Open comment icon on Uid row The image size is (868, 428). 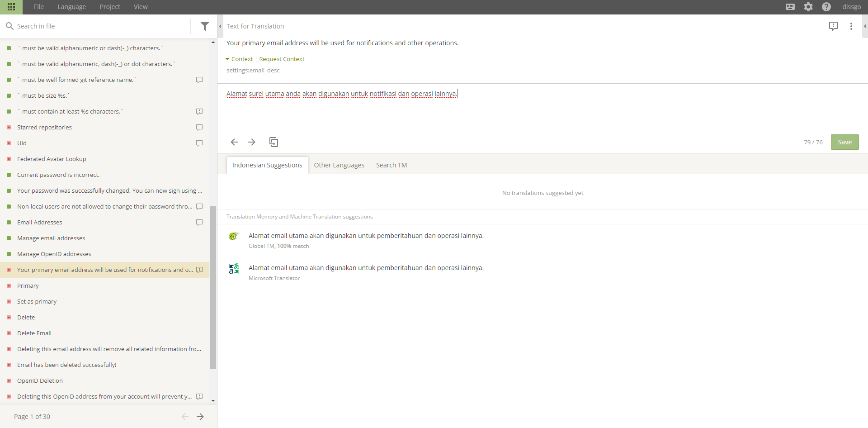click(199, 143)
